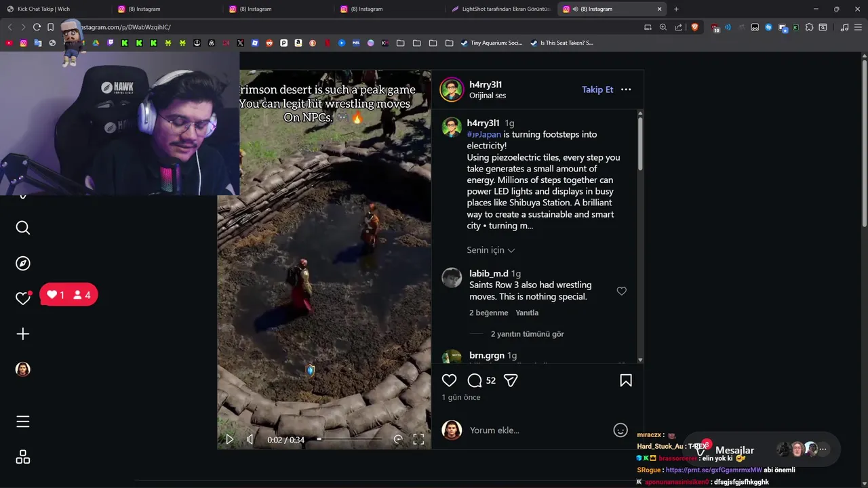Click the share page icon in address bar
This screenshot has width=868, height=488.
pyautogui.click(x=679, y=27)
